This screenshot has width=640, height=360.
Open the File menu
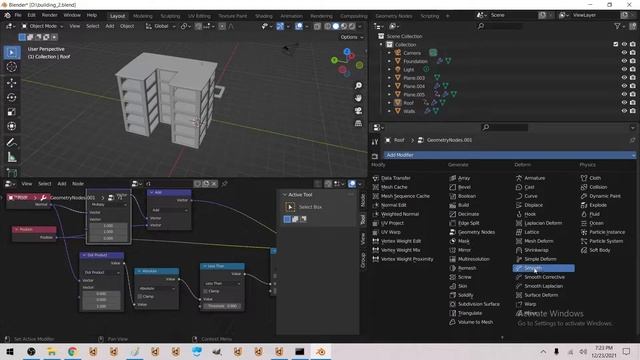tap(18, 16)
